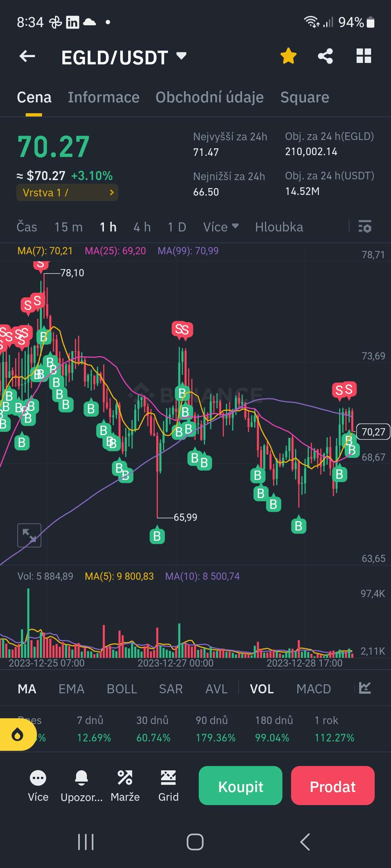This screenshot has height=868, width=391.
Task: Toggle the BOLL indicator overlay
Action: [x=122, y=689]
